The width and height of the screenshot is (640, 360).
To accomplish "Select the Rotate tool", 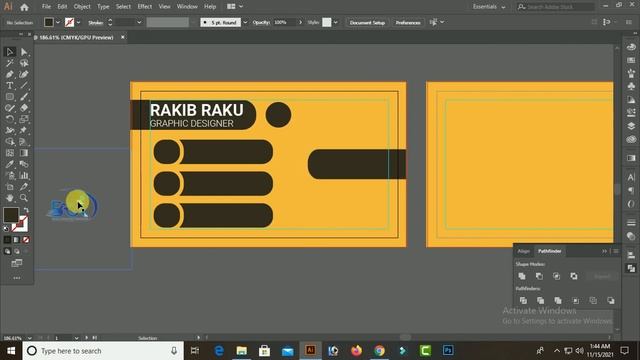I will pos(10,119).
